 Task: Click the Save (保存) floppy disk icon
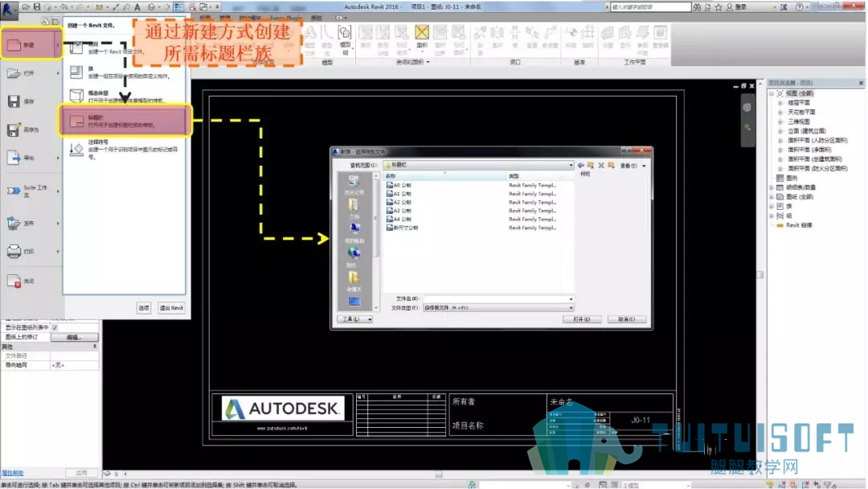tap(14, 101)
